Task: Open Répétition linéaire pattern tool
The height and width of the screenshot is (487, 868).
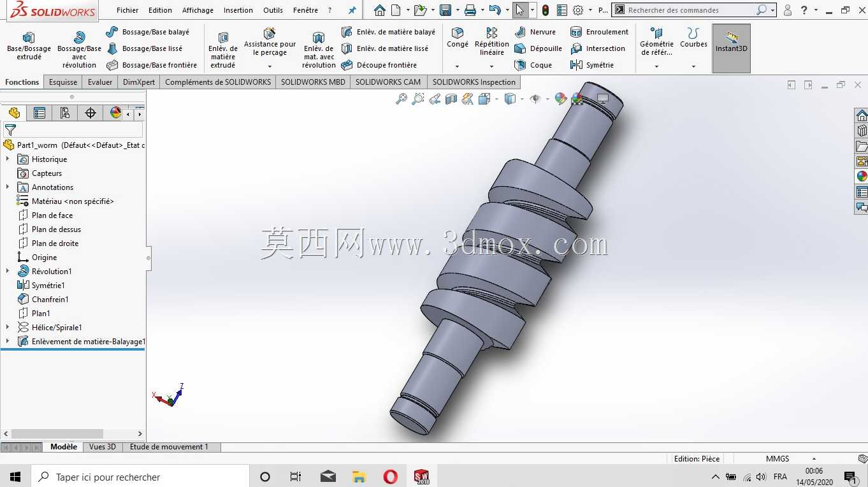Action: [492, 41]
